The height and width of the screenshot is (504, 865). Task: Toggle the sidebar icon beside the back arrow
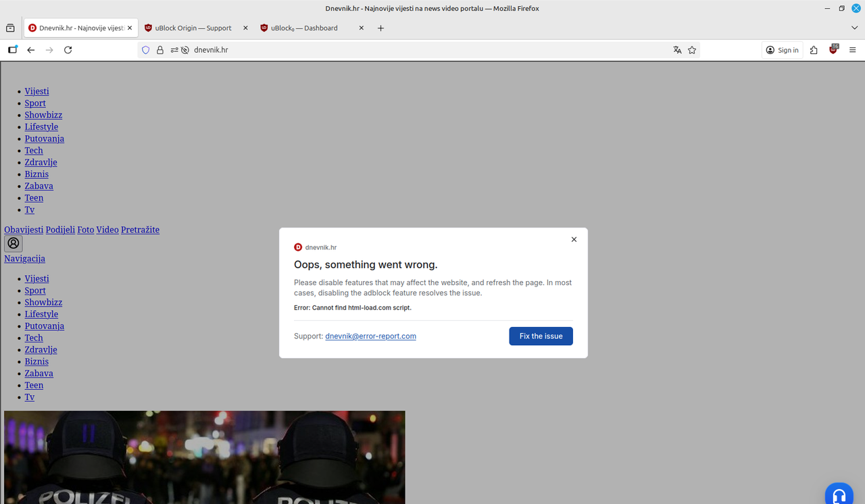[x=13, y=49]
